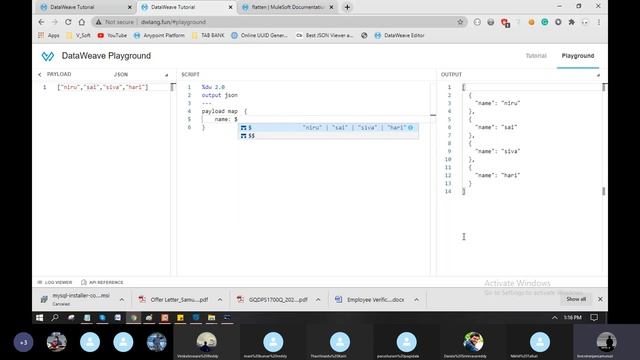The width and height of the screenshot is (640, 360).
Task: Open the API REFERENCE panel
Action: [x=102, y=282]
